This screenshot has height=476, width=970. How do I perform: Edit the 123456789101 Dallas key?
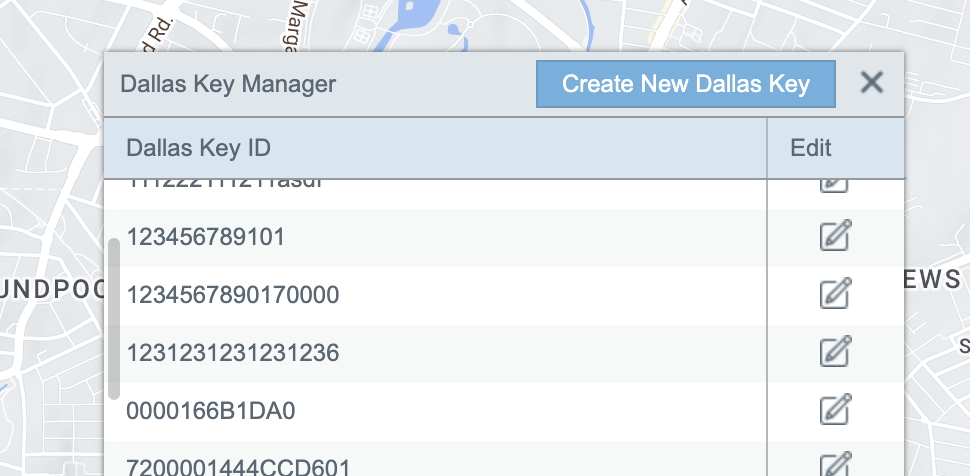(x=835, y=237)
